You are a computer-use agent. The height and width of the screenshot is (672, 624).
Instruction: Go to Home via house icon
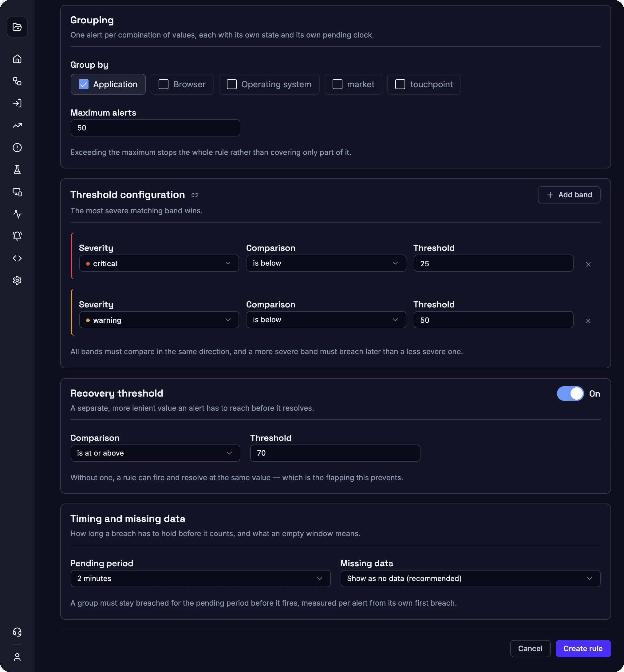coord(17,59)
